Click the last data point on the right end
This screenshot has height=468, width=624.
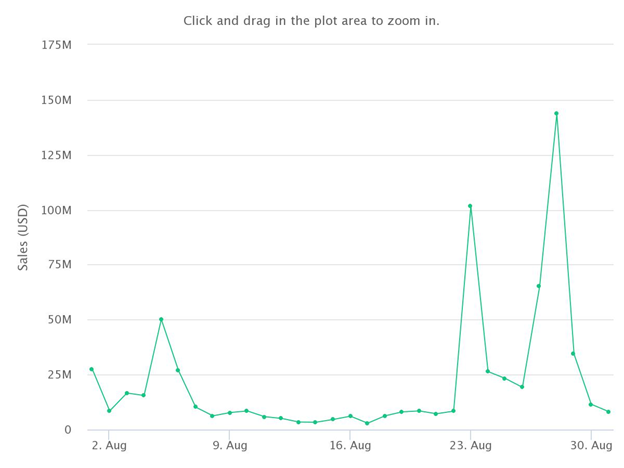(608, 412)
